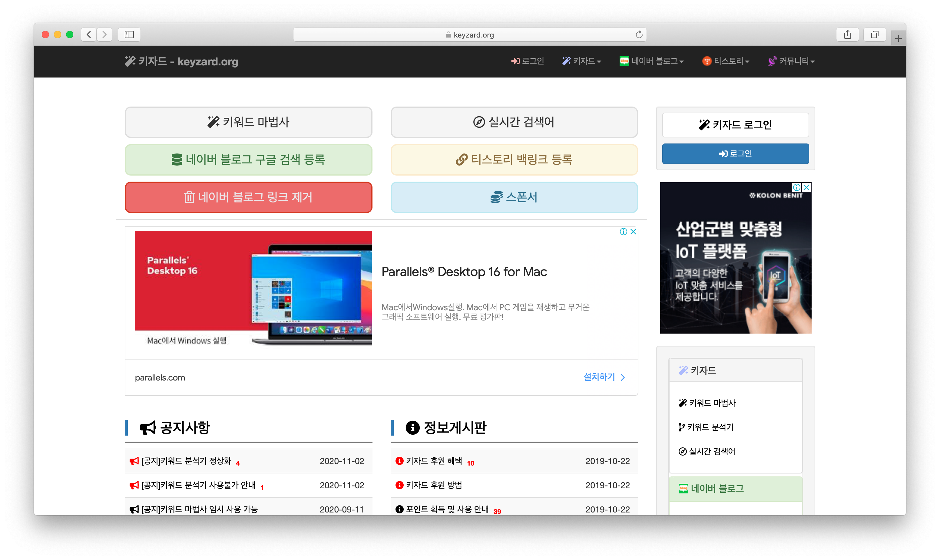Screen dimensions: 940x560
Task: Open post 키자드 후원 방법
Action: (434, 485)
